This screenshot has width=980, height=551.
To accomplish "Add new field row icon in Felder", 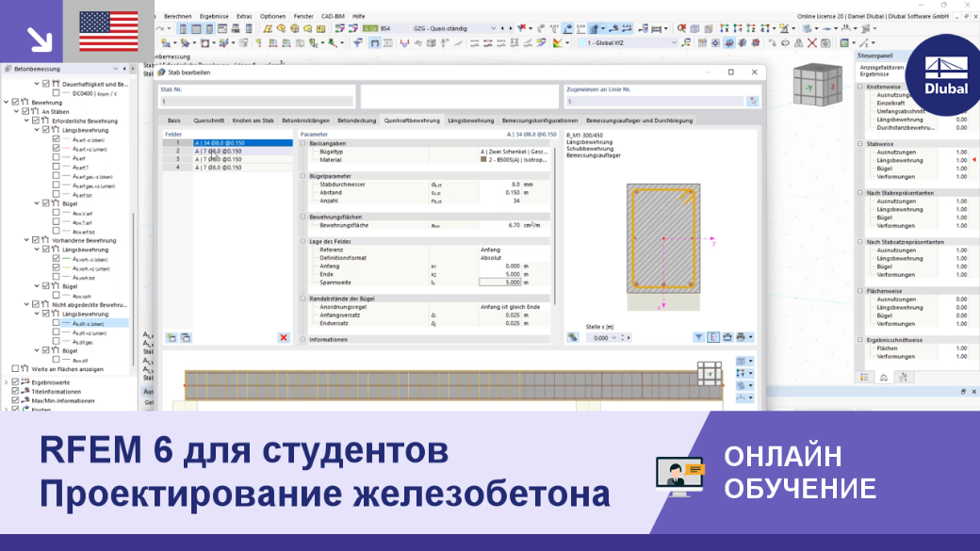I will click(171, 337).
